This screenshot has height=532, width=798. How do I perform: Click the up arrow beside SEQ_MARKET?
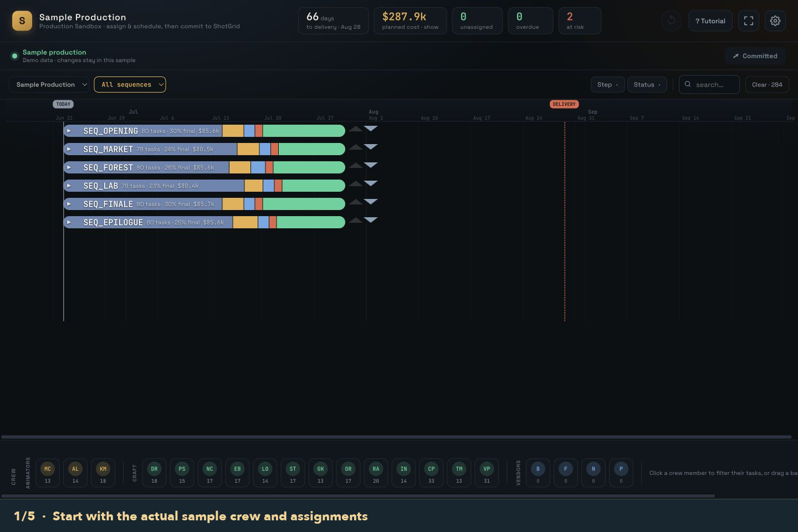(x=356, y=147)
